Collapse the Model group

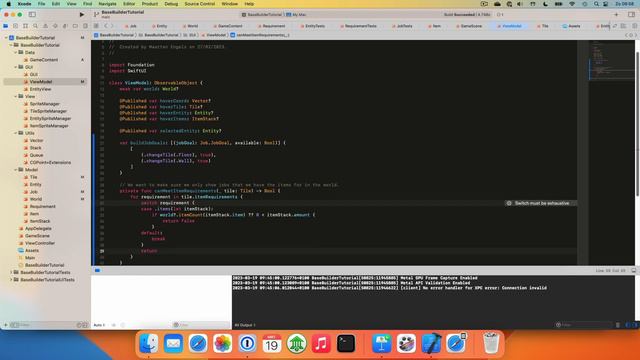[16, 170]
